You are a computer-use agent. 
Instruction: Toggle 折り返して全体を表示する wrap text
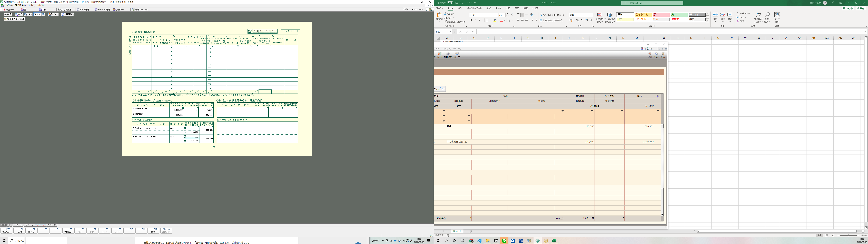(x=552, y=15)
